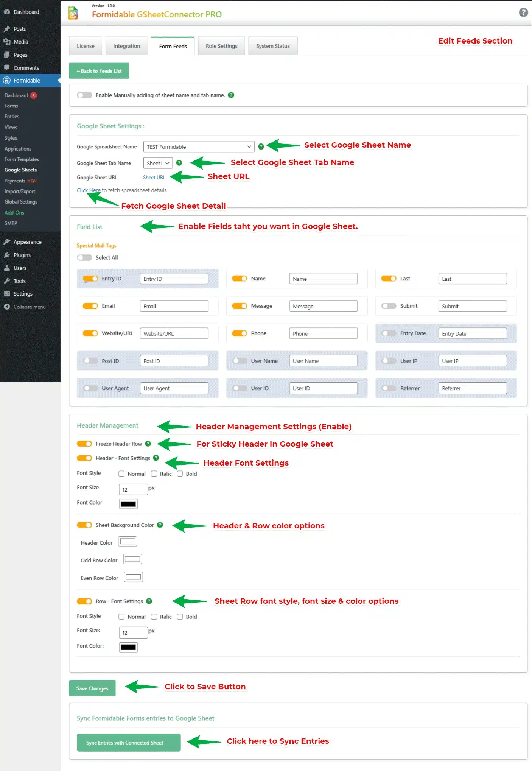Click the Entry ID text input field

[x=174, y=279]
